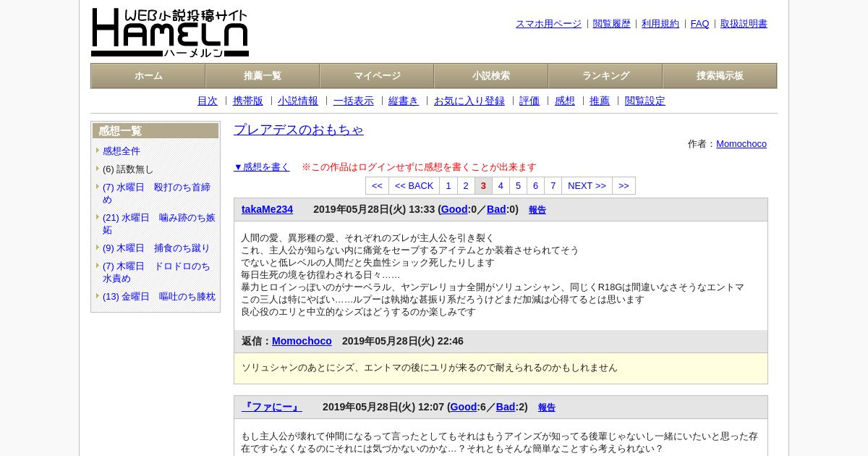Open the 取扱説明書 link
This screenshot has width=868, height=456.
coord(744,24)
